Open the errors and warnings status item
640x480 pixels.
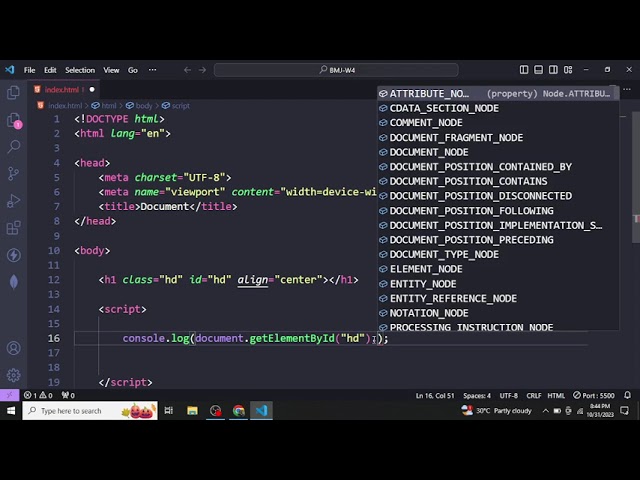tap(38, 395)
